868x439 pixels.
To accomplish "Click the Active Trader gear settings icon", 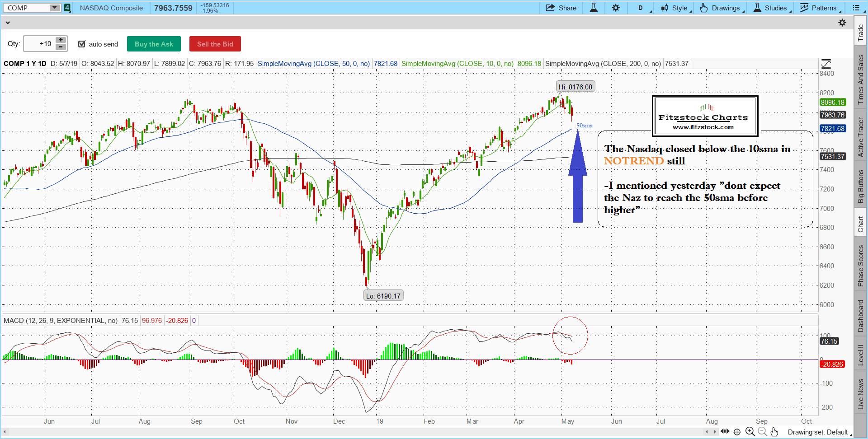I will 842,23.
